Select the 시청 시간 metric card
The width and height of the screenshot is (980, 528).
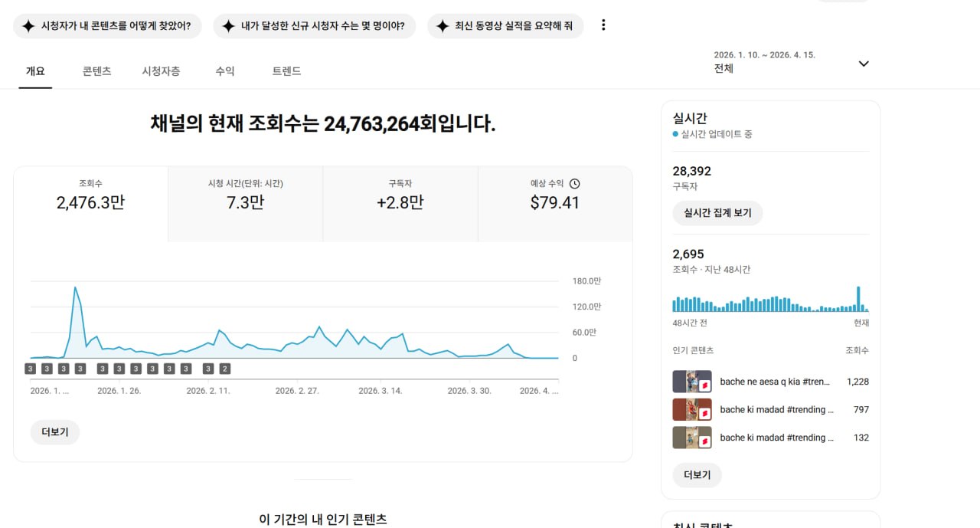pyautogui.click(x=245, y=203)
